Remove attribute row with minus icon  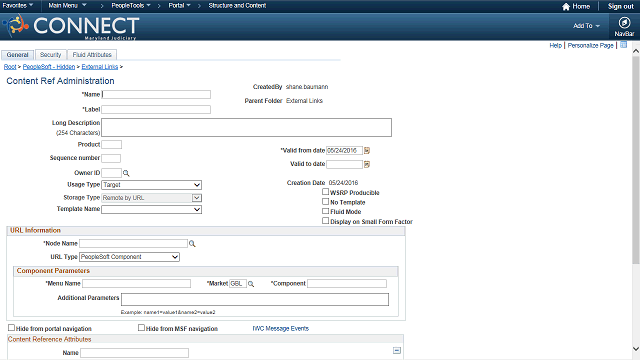coord(397,351)
